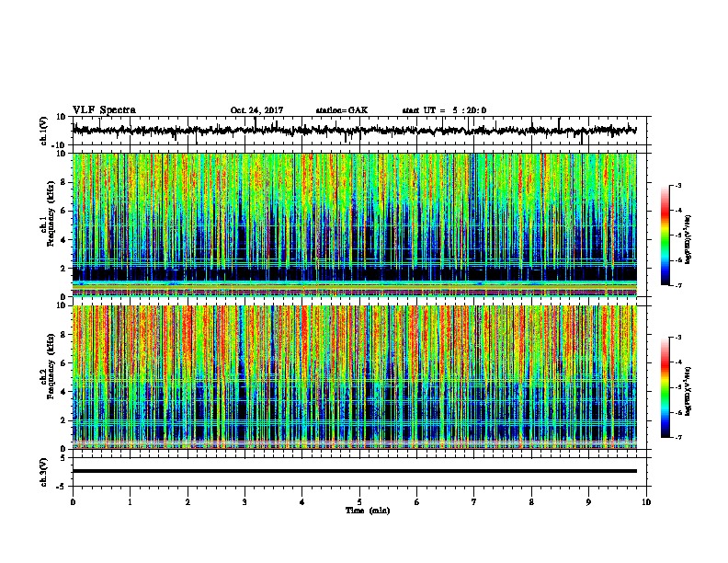
Task: Click inside the ch.2 spectrogram panel
Action: (x=354, y=377)
